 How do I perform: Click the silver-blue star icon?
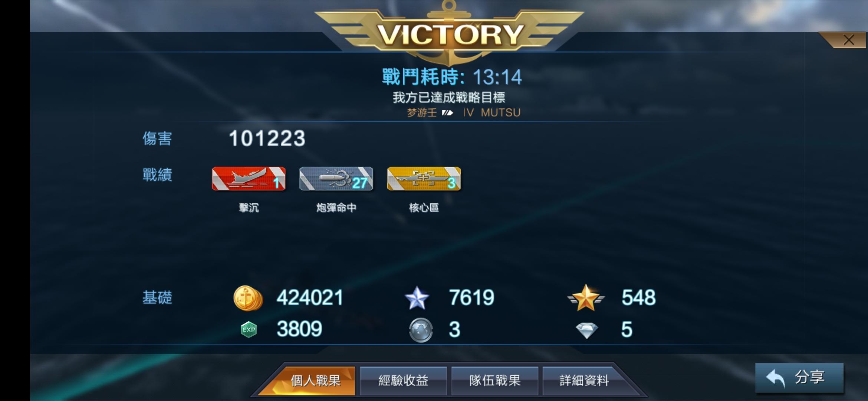pyautogui.click(x=417, y=298)
